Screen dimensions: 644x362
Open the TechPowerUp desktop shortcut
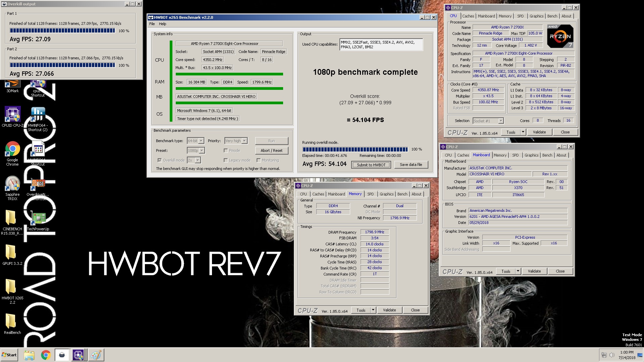(38, 221)
